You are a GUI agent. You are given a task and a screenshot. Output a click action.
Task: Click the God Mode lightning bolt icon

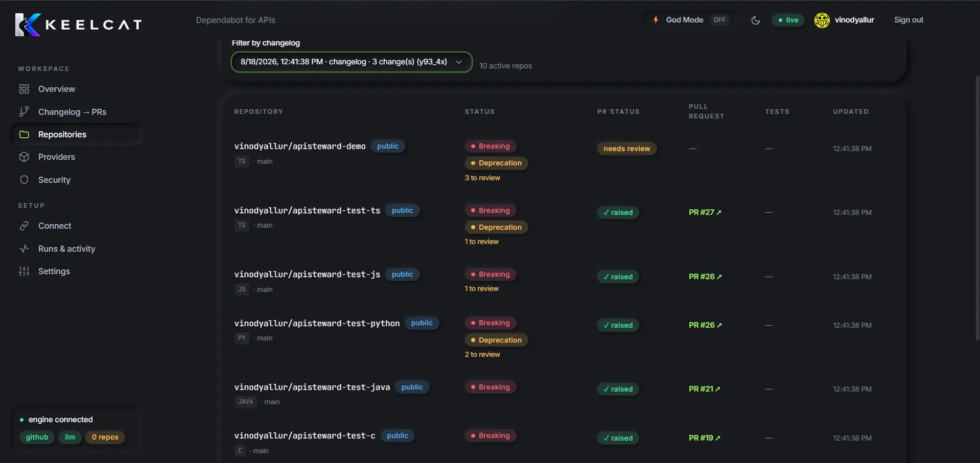click(656, 20)
